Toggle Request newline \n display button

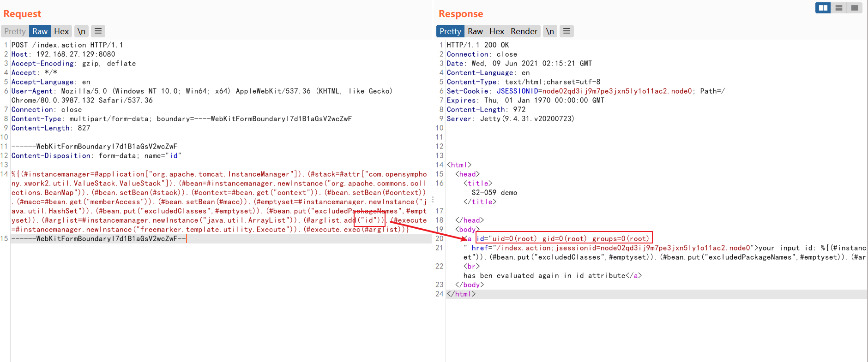click(x=81, y=31)
